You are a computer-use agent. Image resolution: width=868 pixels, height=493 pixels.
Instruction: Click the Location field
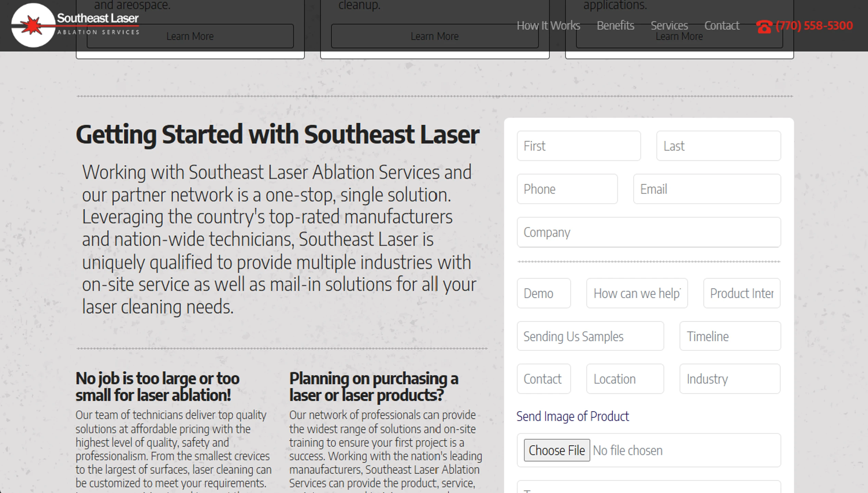(625, 379)
